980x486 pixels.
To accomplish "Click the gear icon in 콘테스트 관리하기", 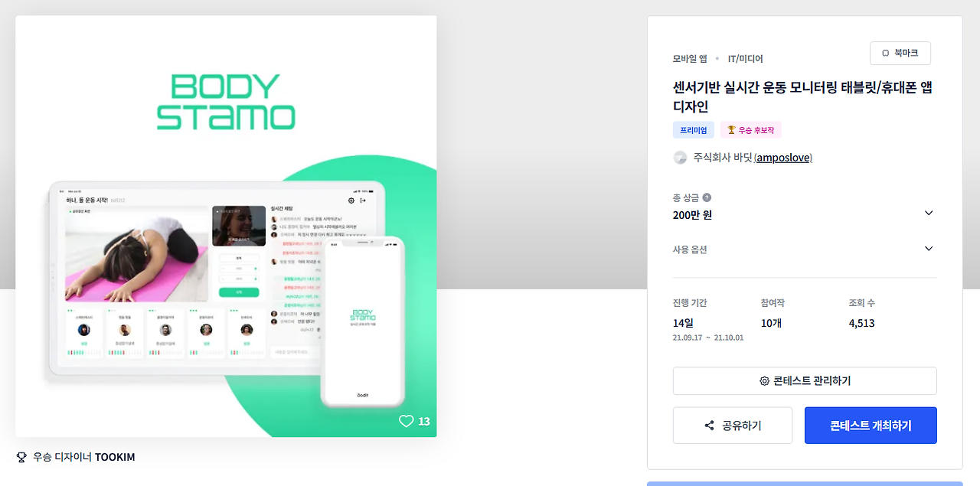I will (764, 381).
